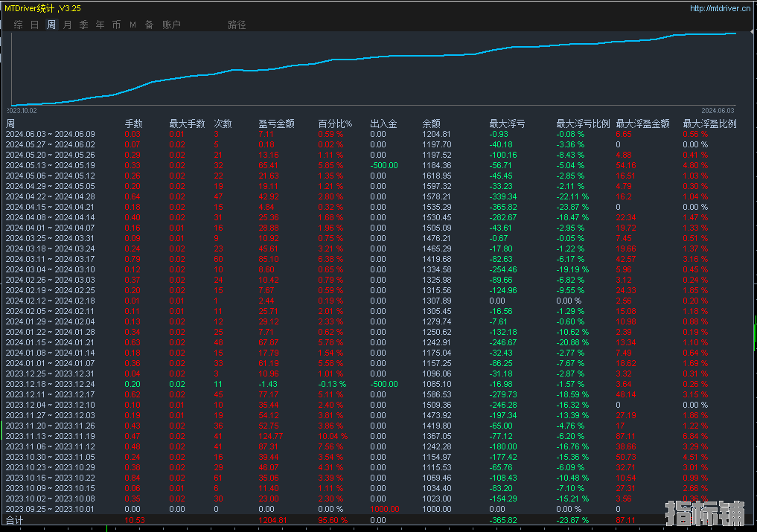The width and height of the screenshot is (757, 532).
Task: Select the 2023.12.18 ~ 2023.12.24 week row
Action: tap(50, 383)
